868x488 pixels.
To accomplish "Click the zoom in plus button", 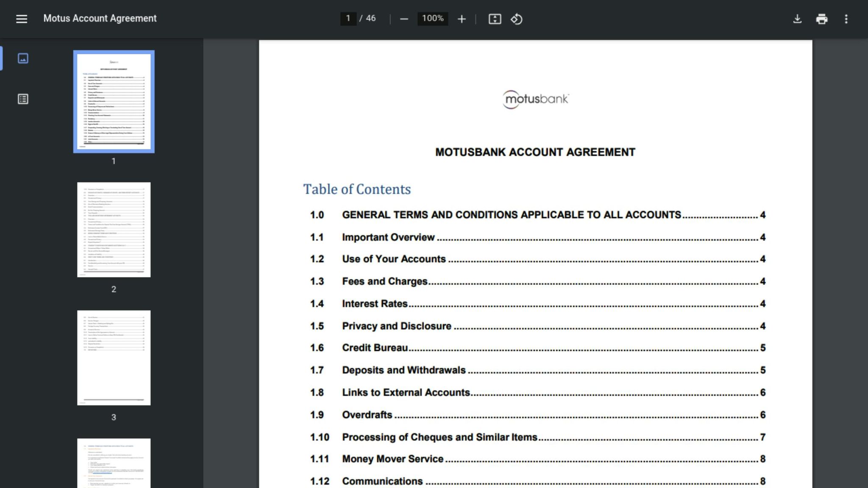I will [x=462, y=19].
